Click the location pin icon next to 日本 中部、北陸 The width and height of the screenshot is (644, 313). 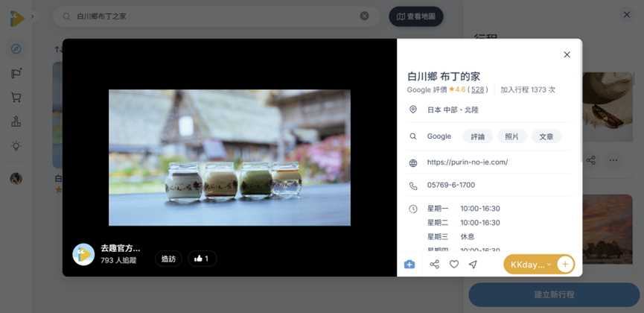click(x=413, y=110)
